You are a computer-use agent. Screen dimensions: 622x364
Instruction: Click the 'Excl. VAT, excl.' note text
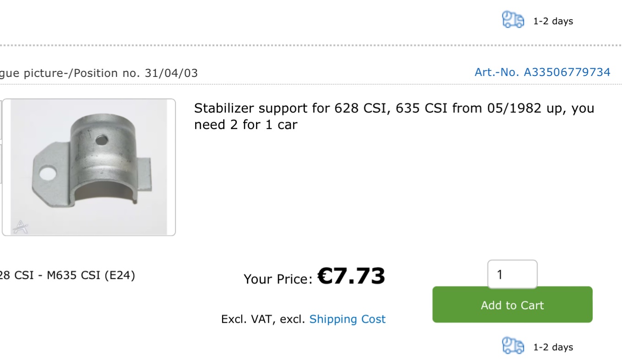point(263,319)
